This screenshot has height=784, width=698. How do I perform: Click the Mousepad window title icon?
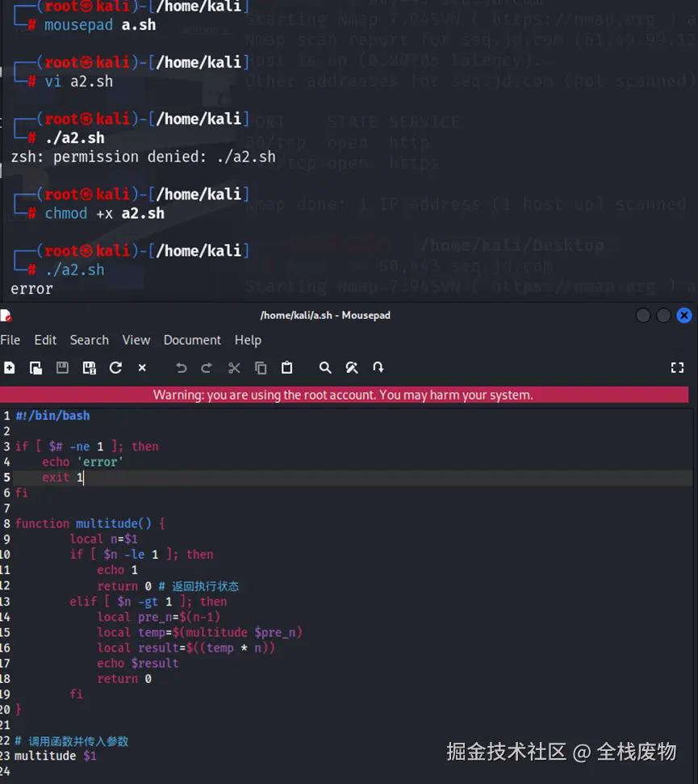[6, 316]
